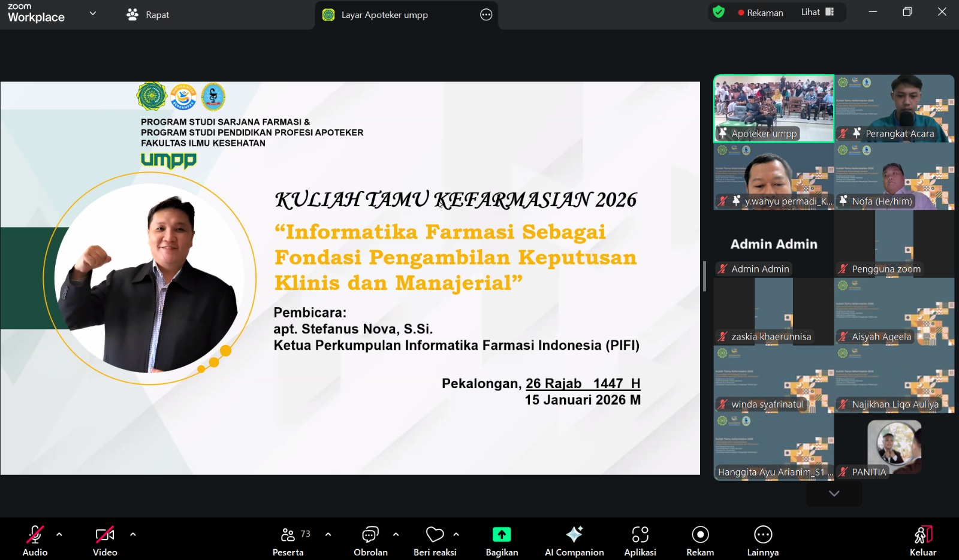
Task: Click the green encryption shield icon
Action: [x=719, y=13]
